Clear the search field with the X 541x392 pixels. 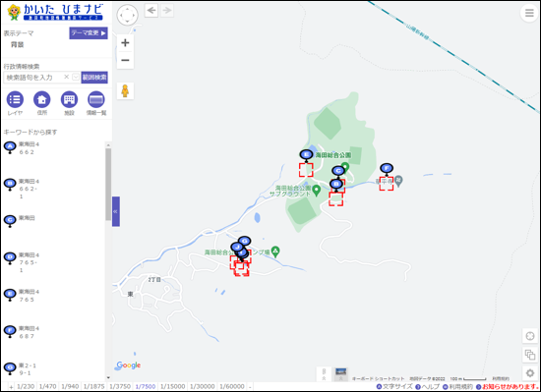pyautogui.click(x=67, y=77)
